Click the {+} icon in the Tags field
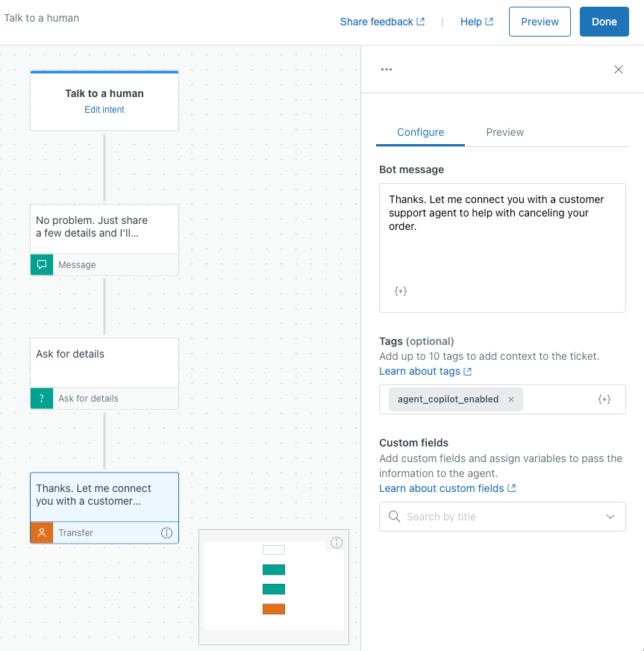The image size is (644, 651). [604, 399]
